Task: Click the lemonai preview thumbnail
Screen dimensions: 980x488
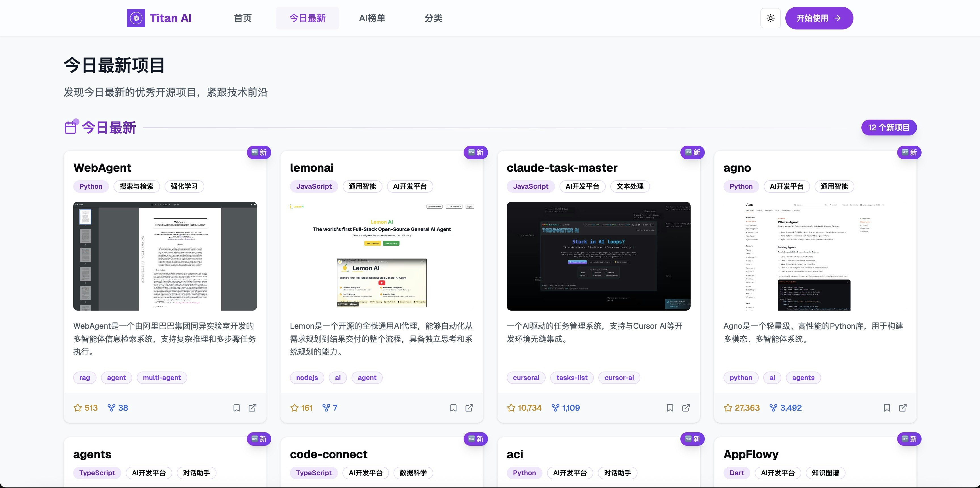Action: pyautogui.click(x=382, y=256)
